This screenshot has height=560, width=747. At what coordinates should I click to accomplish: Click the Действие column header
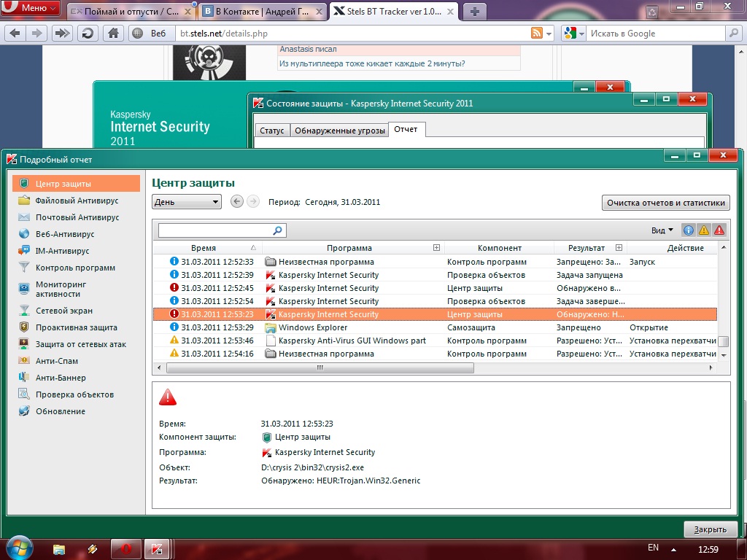point(685,248)
